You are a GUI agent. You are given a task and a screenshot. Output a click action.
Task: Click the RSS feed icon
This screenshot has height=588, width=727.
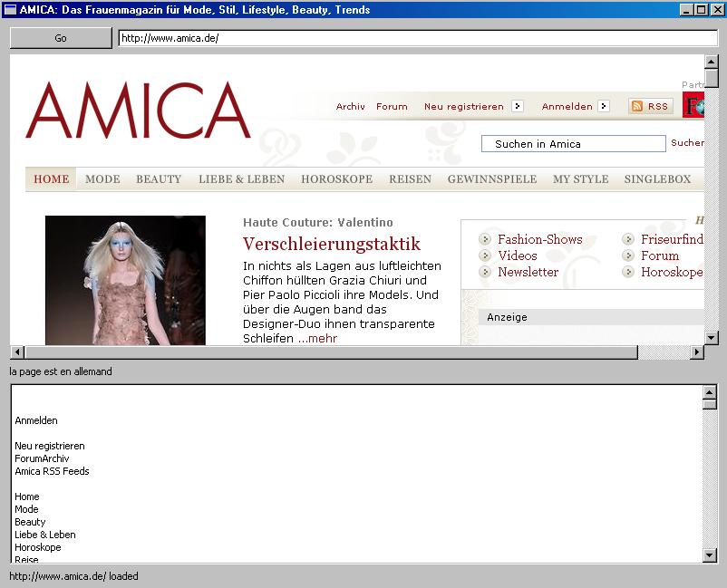coord(637,106)
